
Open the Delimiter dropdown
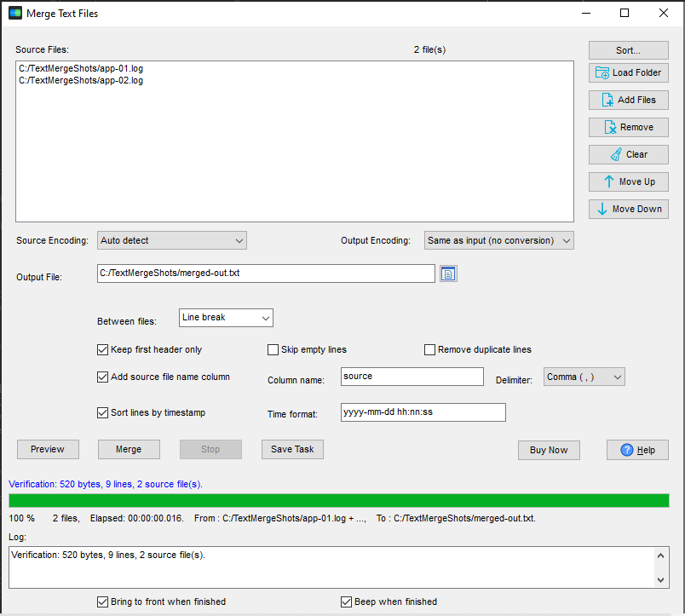point(584,377)
